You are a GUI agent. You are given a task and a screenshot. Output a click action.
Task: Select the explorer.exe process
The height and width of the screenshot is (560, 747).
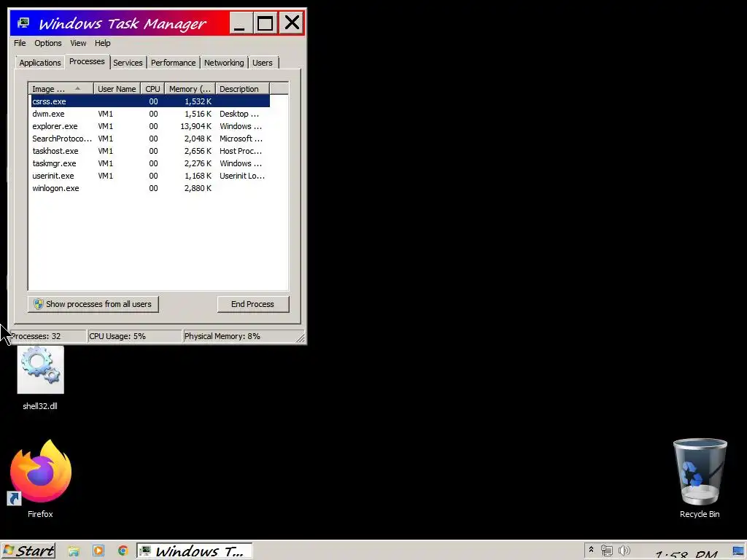click(x=150, y=126)
